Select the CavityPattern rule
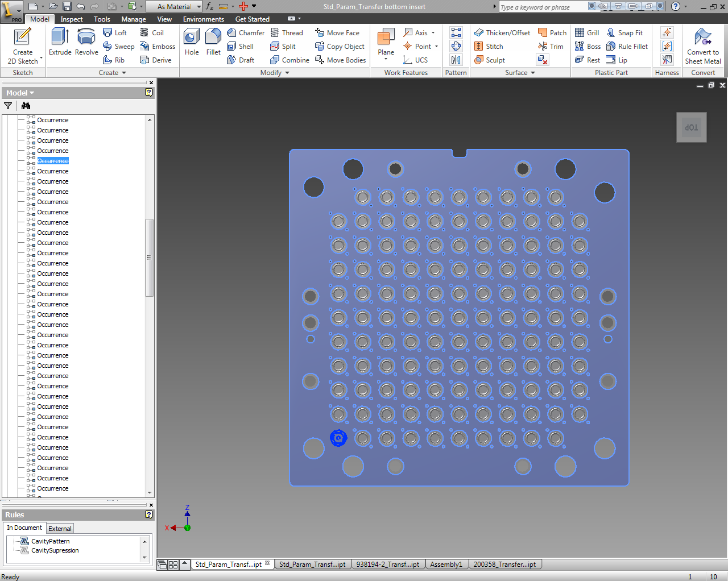 [50, 541]
